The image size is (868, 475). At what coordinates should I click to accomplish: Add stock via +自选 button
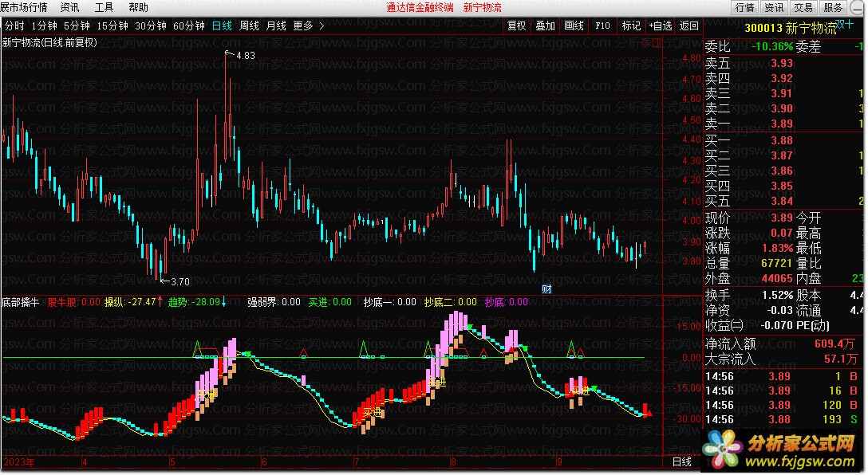click(661, 26)
